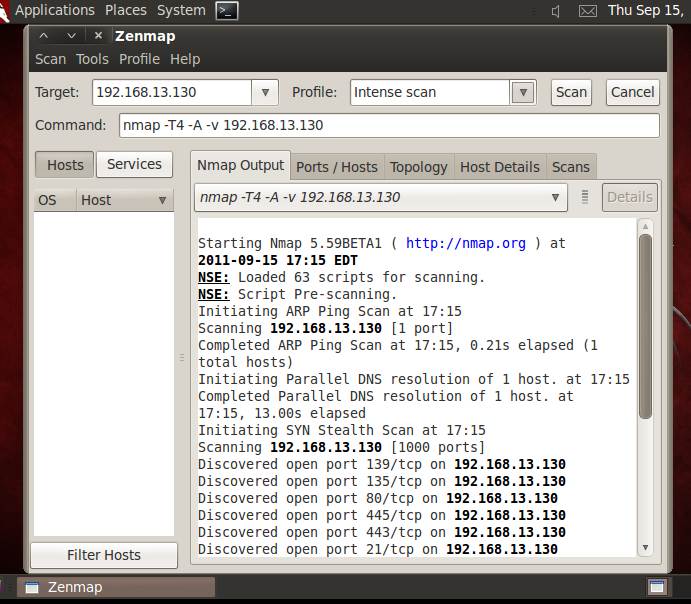The width and height of the screenshot is (691, 604).
Task: Switch to the Topology tab
Action: pos(419,167)
